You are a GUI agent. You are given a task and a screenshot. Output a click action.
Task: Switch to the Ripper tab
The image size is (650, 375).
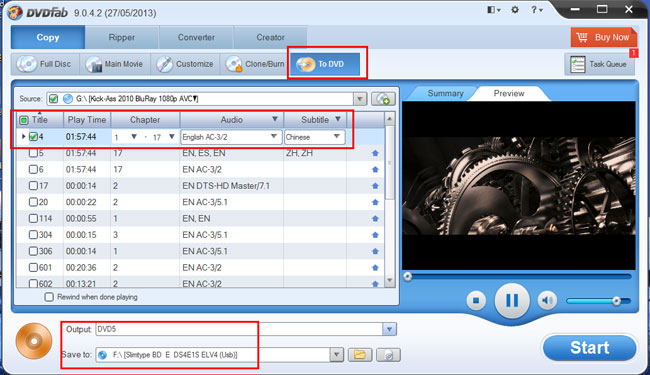[x=122, y=37]
